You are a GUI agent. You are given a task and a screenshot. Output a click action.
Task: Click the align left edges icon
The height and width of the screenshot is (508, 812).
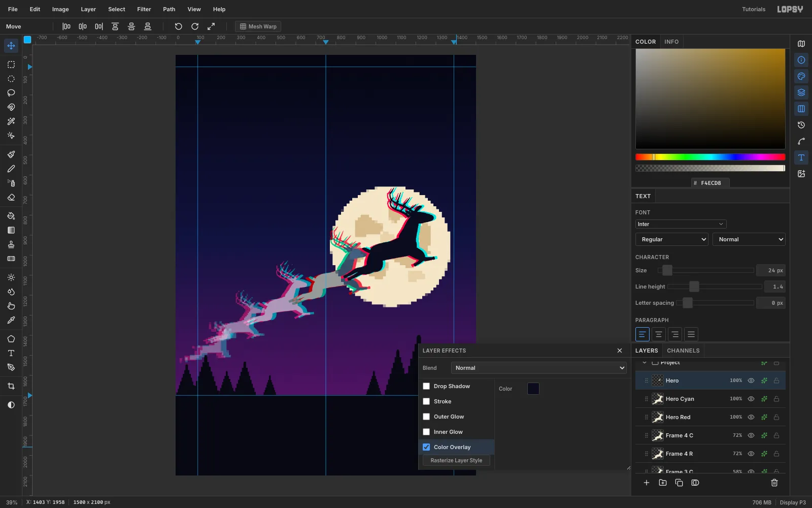66,26
